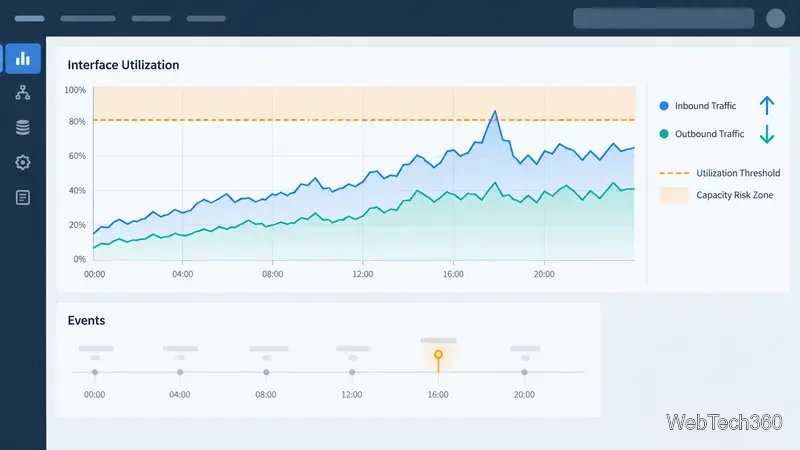Viewport: 800px width, 450px height.
Task: Click the Interface Utilization heading
Action: pyautogui.click(x=123, y=65)
